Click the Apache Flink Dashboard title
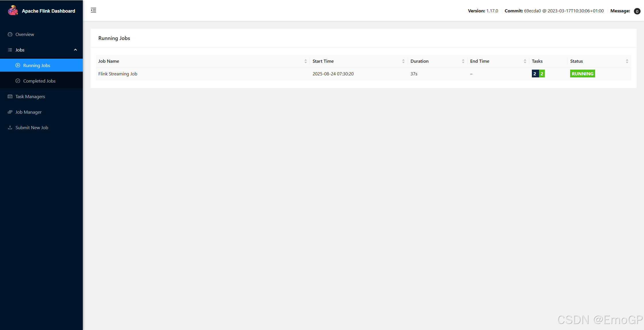 48,11
